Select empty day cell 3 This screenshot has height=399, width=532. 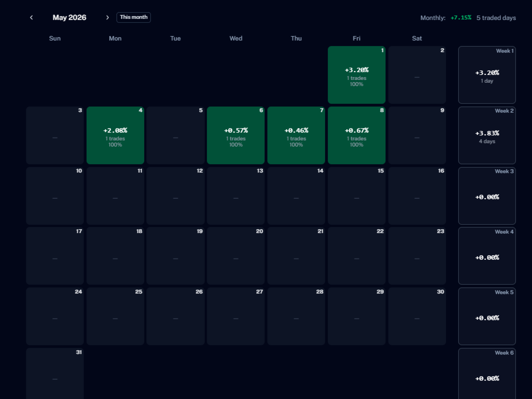tap(55, 135)
